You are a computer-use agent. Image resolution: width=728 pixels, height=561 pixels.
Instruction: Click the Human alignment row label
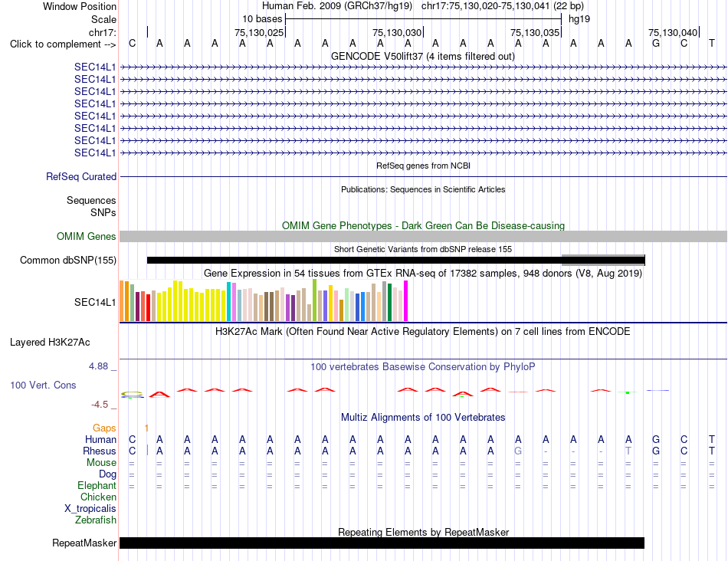tap(100, 439)
